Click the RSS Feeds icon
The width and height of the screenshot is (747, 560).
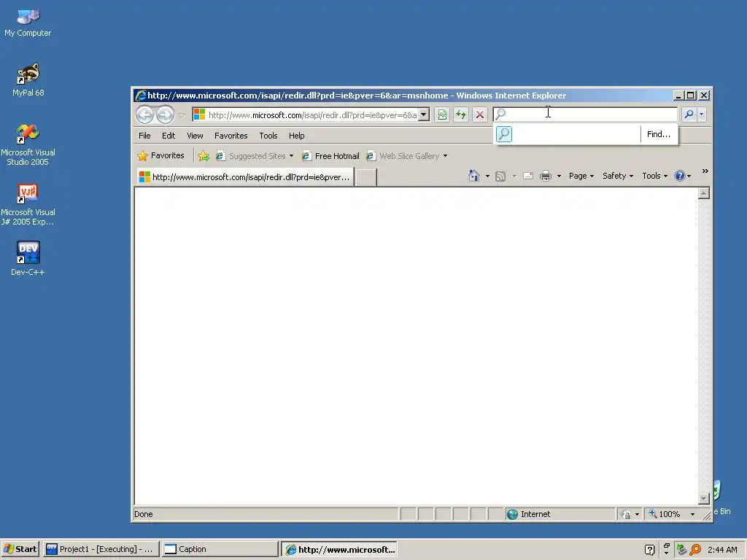pos(500,176)
